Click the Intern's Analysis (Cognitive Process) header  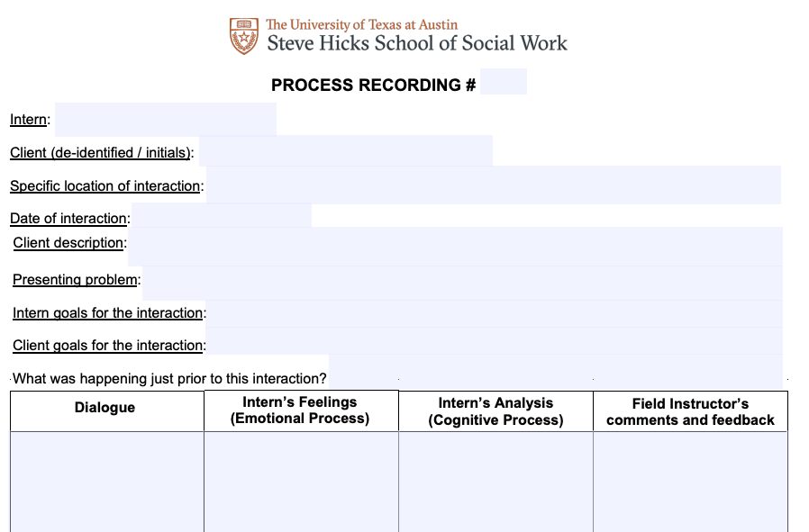tap(495, 411)
